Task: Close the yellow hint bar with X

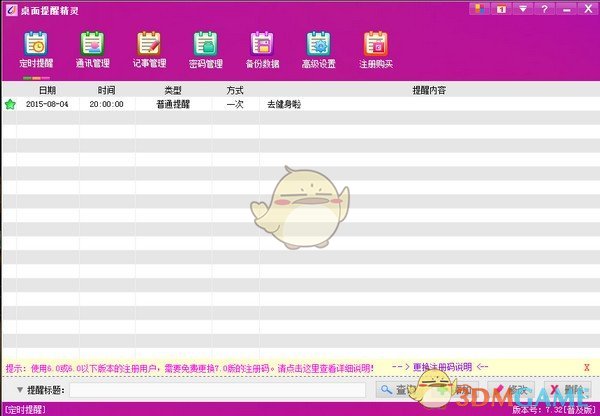Action: 586,367
